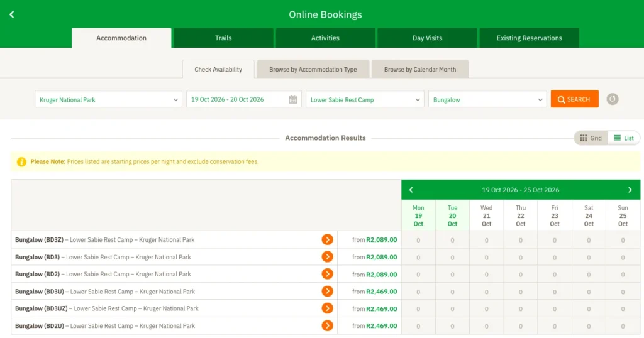
Task: Click the Fri 23 Oct column header
Action: click(555, 215)
